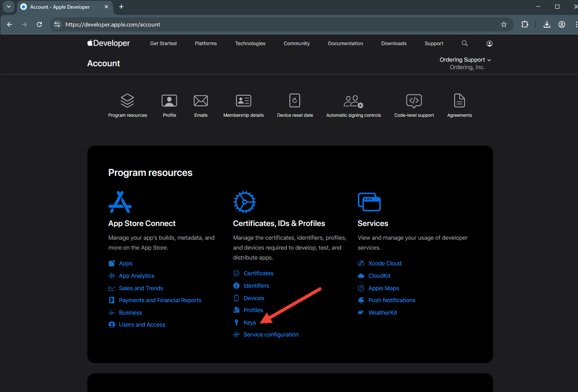Screen dimensions: 578x392
Task: Click the address bar URL field
Action: 282,24
